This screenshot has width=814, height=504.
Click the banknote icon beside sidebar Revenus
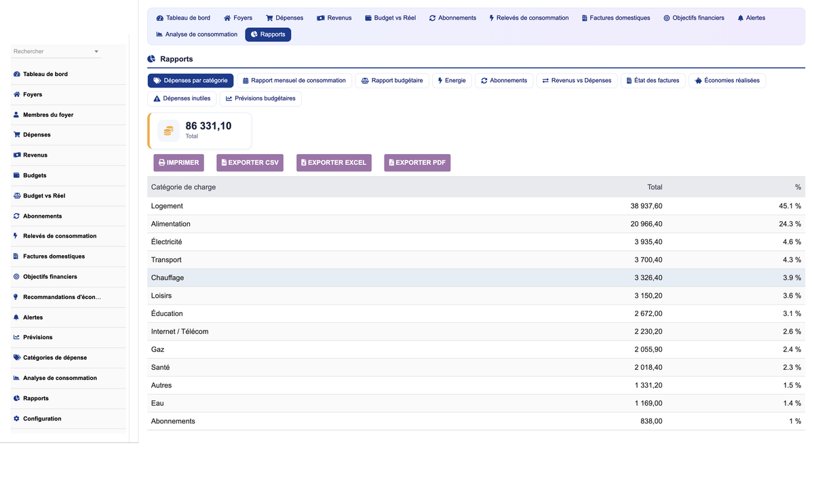(16, 155)
